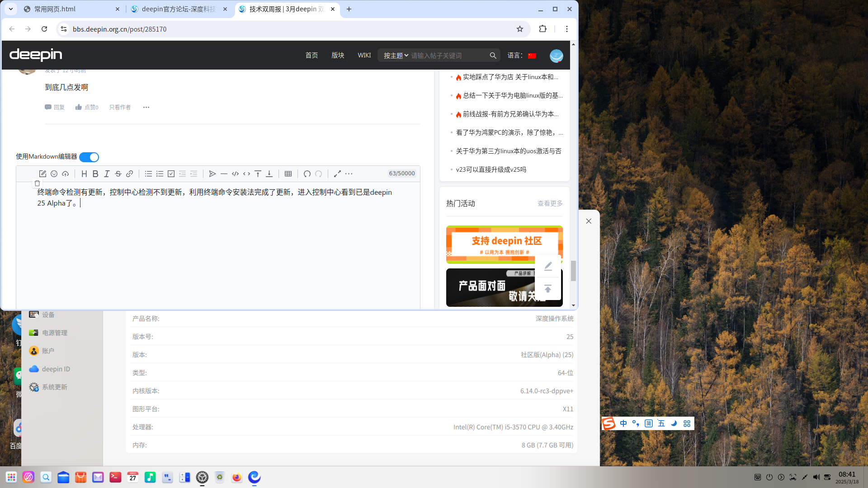Toggle bold formatting in editor
The image size is (868, 488).
[x=95, y=174]
